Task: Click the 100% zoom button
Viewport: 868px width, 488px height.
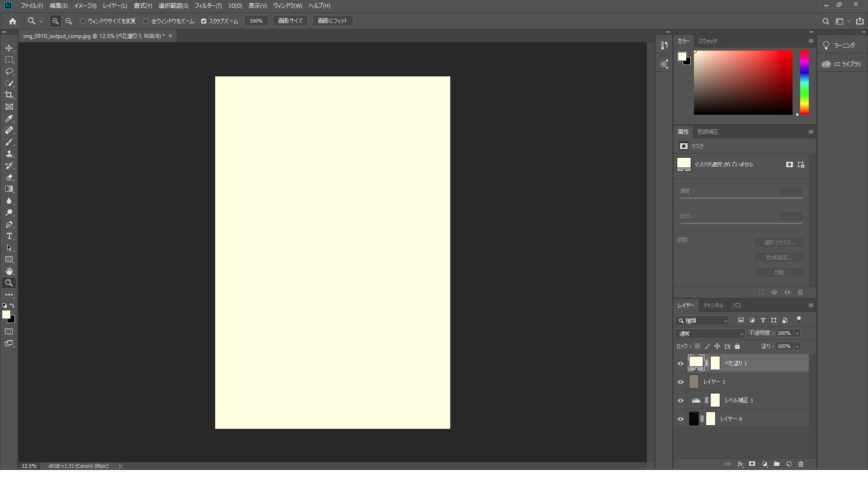Action: 256,21
